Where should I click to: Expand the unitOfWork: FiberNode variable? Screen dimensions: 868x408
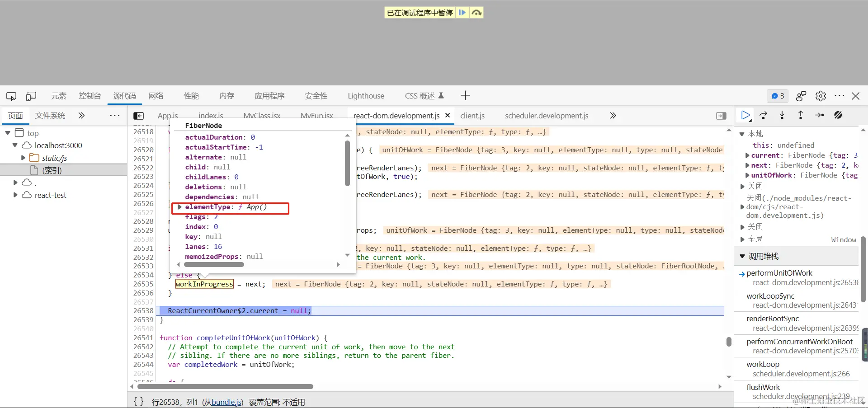(747, 175)
